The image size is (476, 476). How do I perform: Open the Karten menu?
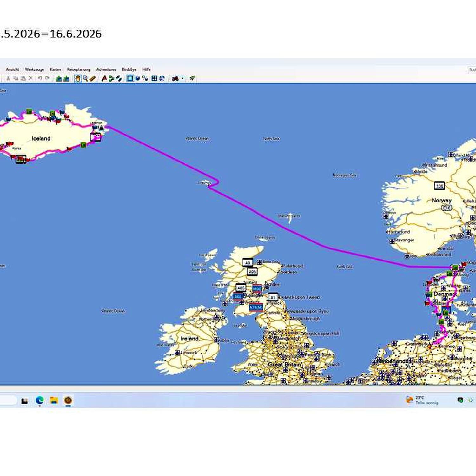coord(55,69)
